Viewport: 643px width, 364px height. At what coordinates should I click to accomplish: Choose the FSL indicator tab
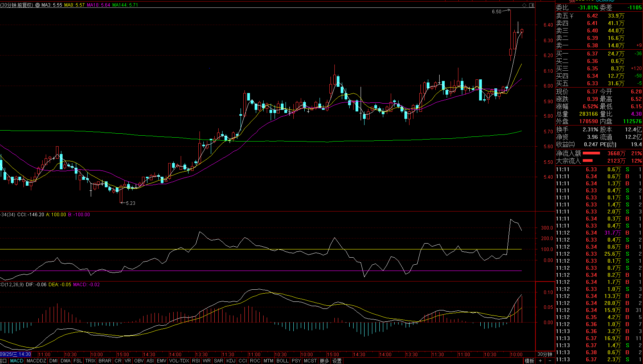coord(78,361)
